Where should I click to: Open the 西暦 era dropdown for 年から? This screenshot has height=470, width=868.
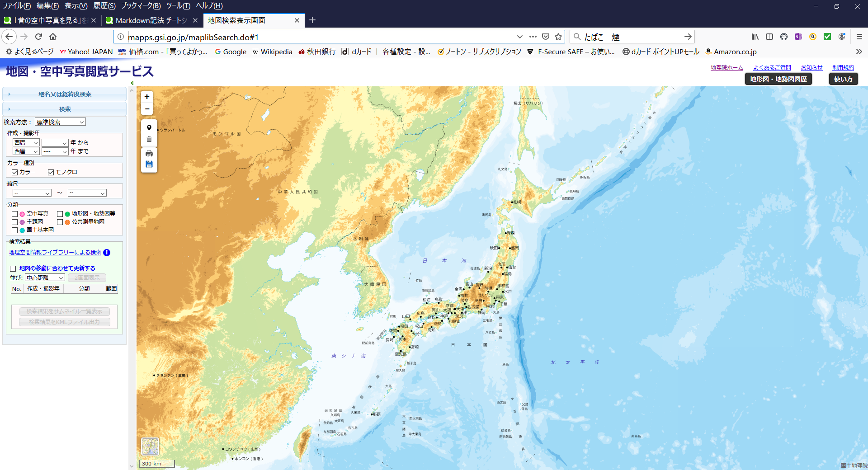(x=26, y=143)
